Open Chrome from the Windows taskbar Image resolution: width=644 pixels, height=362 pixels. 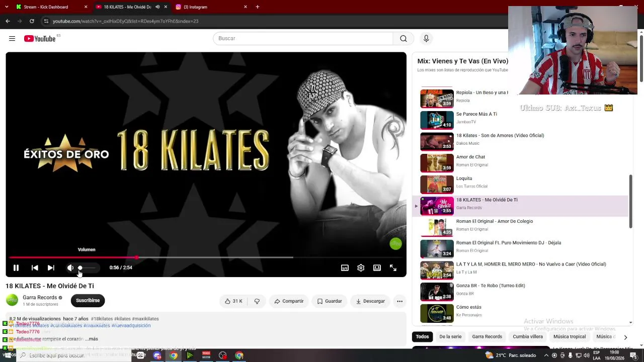[173, 355]
